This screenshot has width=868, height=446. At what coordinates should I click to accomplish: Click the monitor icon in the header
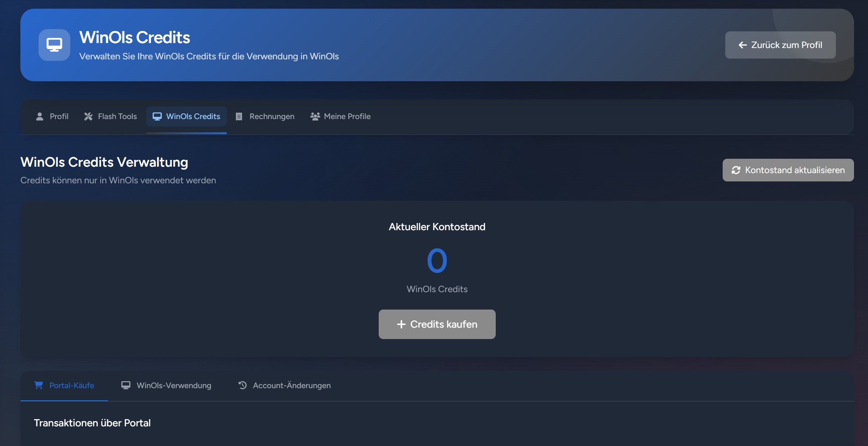[x=54, y=45]
